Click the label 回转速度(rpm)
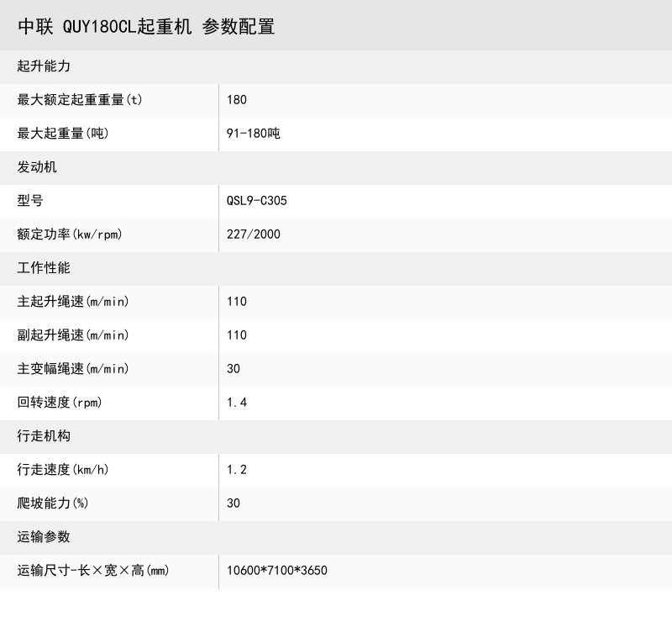This screenshot has width=672, height=622. (x=60, y=403)
